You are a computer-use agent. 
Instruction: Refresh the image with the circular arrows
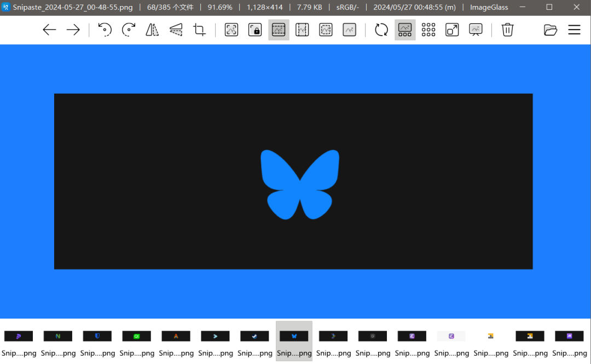coord(381,30)
